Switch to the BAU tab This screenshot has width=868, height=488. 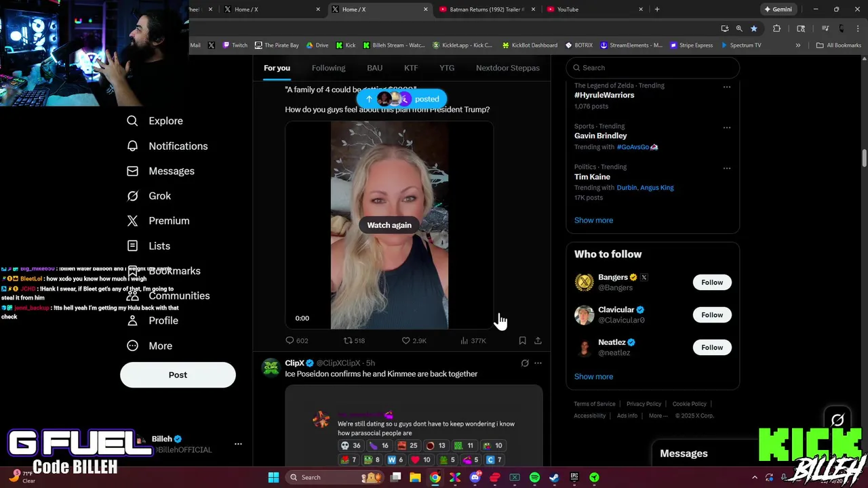point(374,68)
